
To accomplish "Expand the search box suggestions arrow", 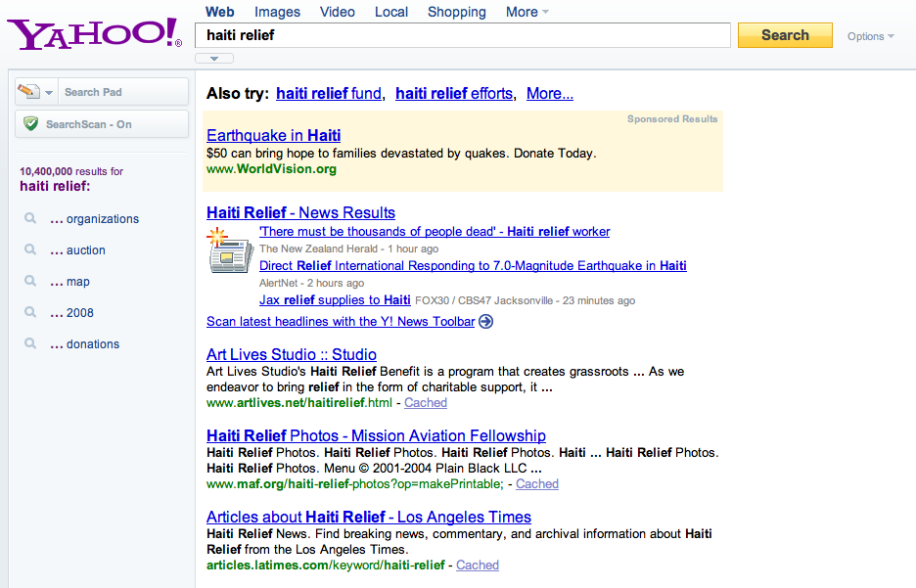I will (214, 59).
